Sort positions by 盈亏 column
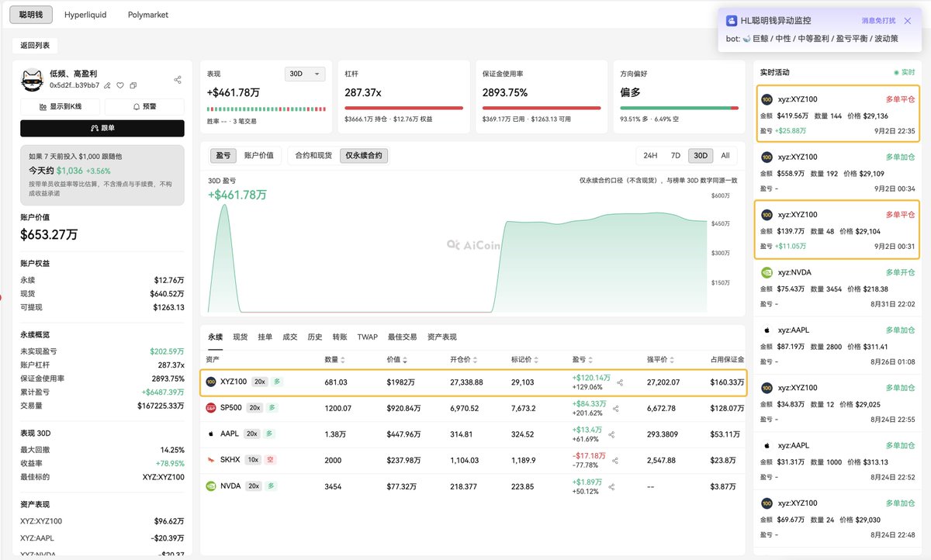931x560 pixels. (x=590, y=360)
